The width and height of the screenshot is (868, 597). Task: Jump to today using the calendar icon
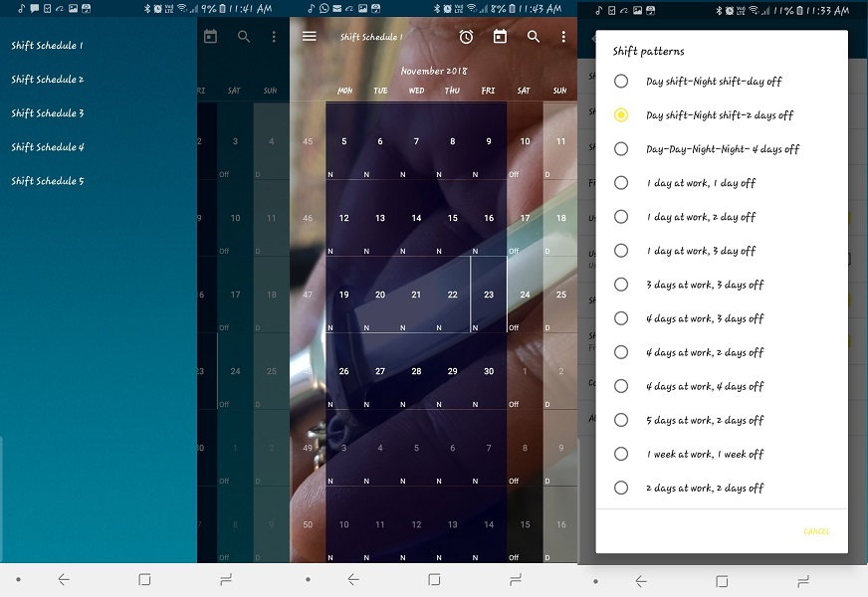coord(500,36)
